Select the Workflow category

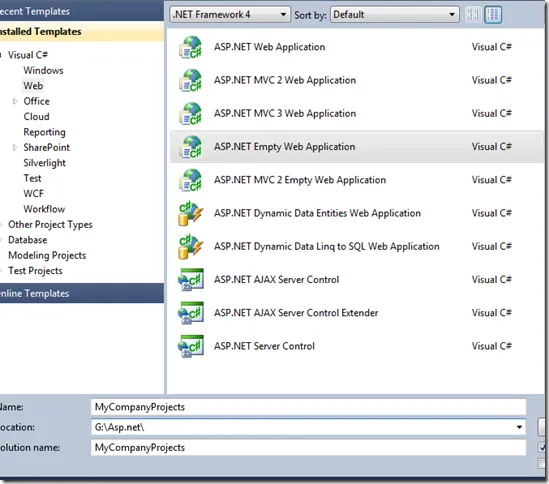[44, 209]
